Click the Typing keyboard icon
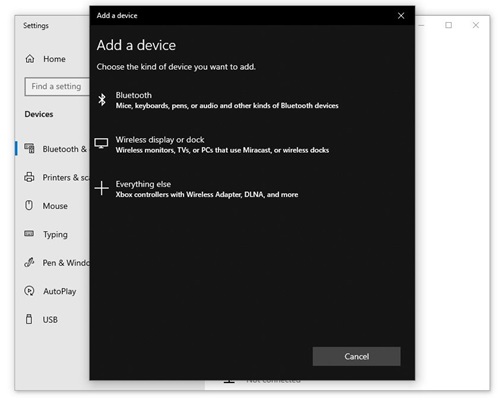 (x=29, y=233)
